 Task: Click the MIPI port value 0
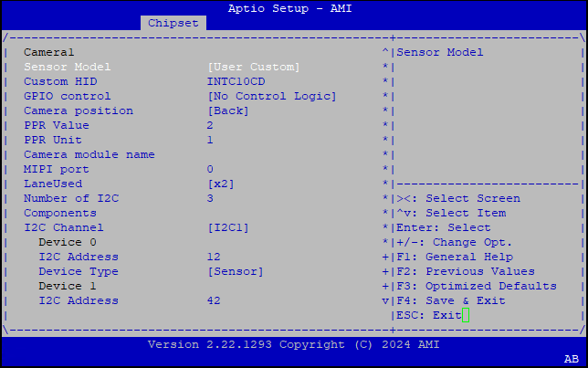[x=210, y=169]
